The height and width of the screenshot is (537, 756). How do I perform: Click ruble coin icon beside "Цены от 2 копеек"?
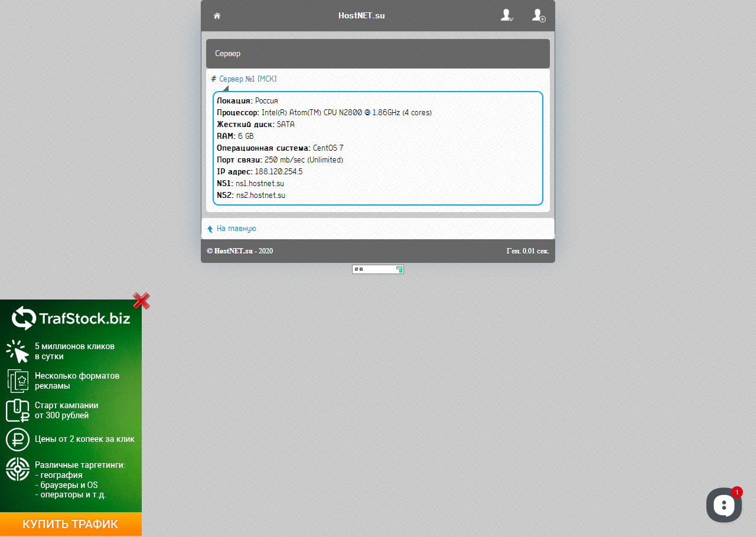tap(18, 440)
